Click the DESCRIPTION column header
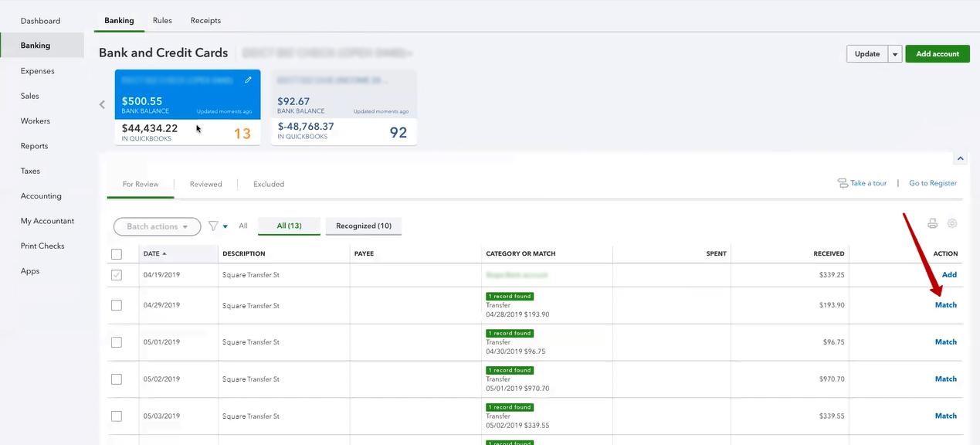This screenshot has width=980, height=445. [x=244, y=253]
